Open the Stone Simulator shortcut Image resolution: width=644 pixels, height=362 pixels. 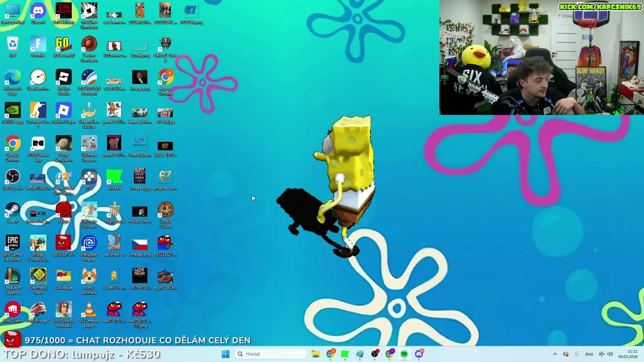point(63,149)
